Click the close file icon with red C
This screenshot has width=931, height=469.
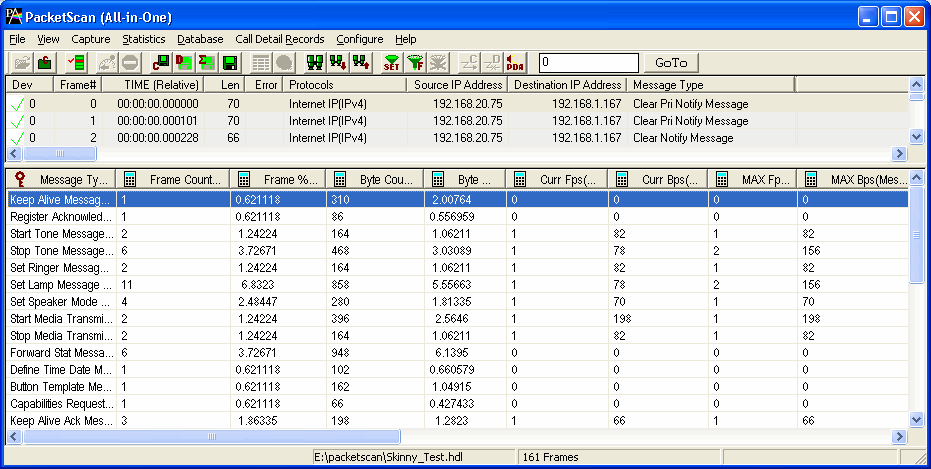coord(45,62)
